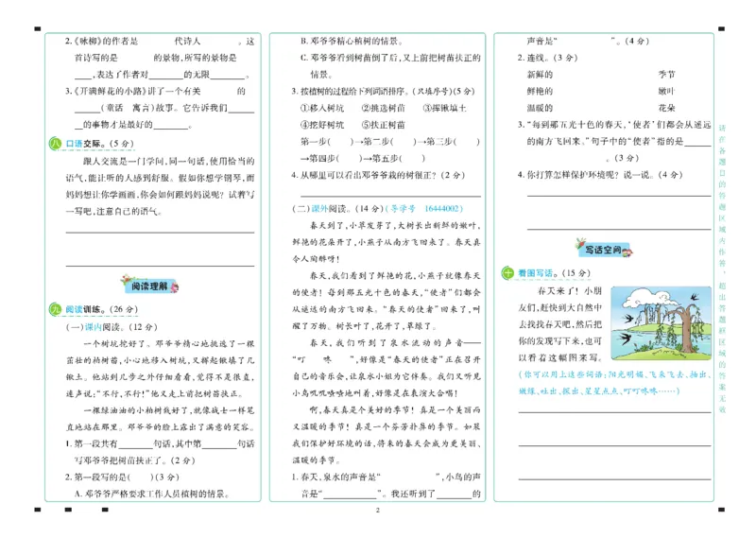
Task: Click the subheading (二)课外阅读。(14分)
Action: point(337,208)
